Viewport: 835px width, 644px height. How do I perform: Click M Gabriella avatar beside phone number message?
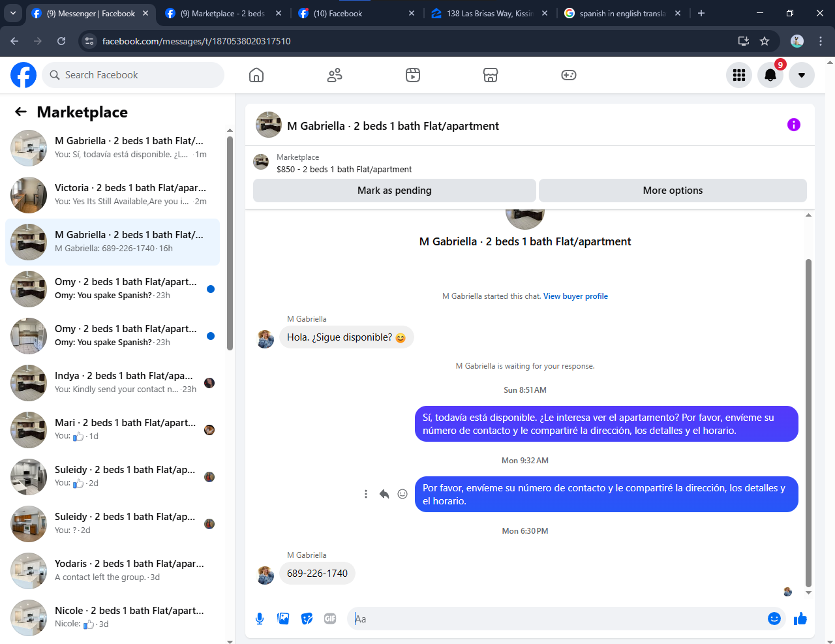click(266, 575)
